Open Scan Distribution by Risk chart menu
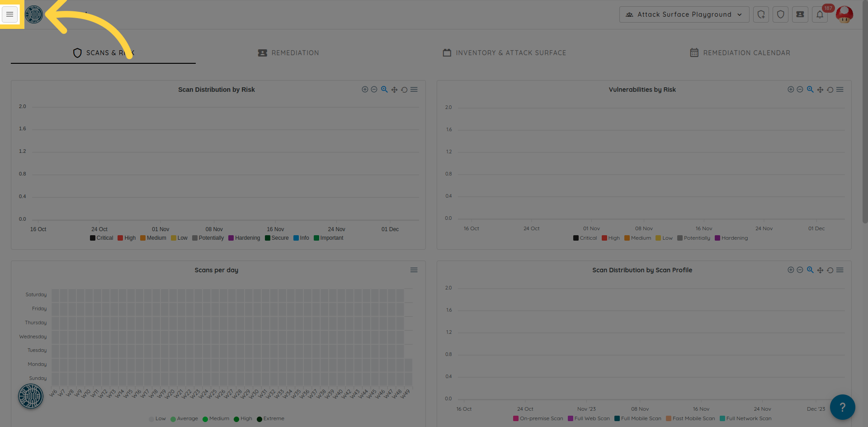Viewport: 868px width, 427px height. (414, 90)
